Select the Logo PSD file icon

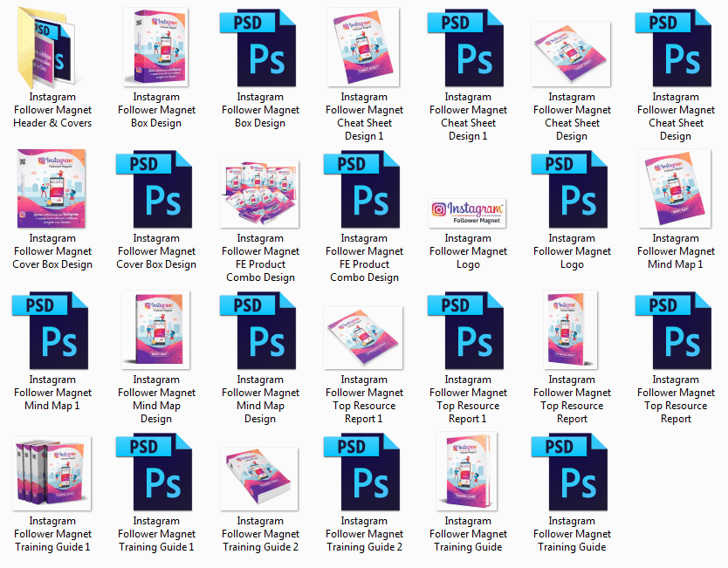click(570, 188)
